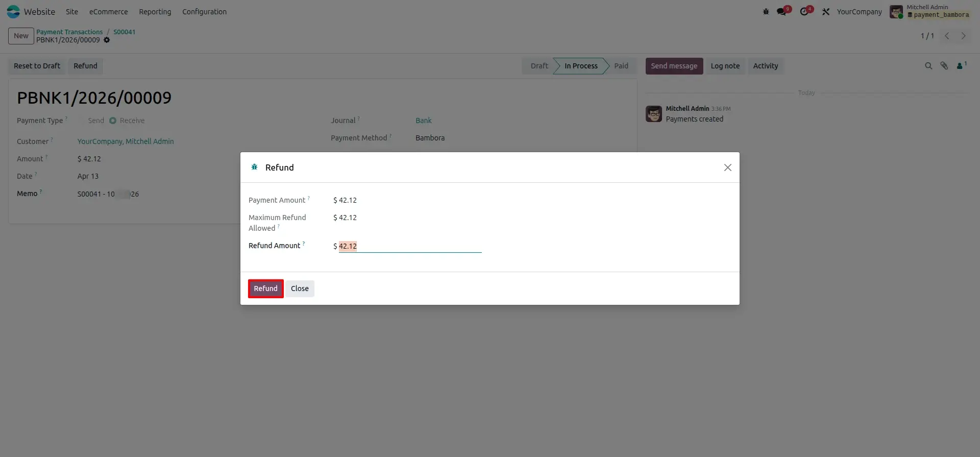The width and height of the screenshot is (980, 457).
Task: Open customer YourCompany, Mitchell Admin link
Action: click(x=126, y=141)
